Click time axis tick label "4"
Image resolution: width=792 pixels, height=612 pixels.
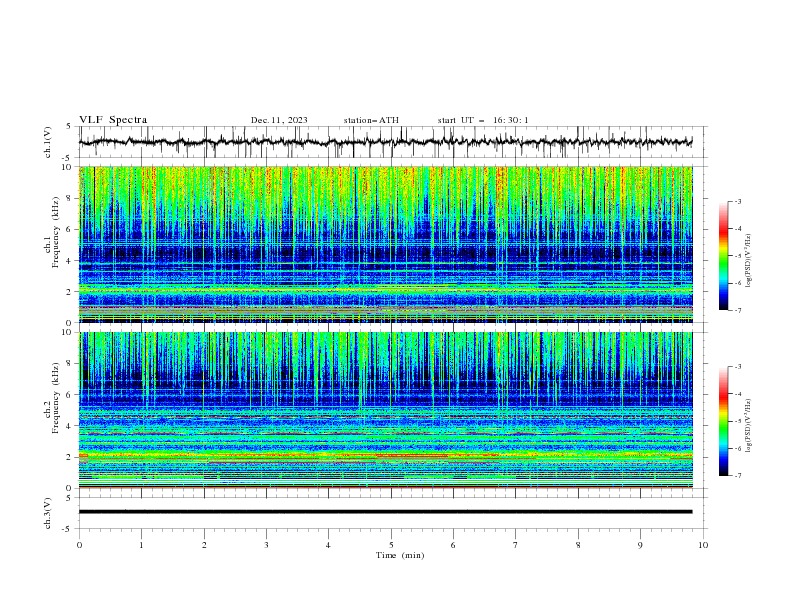click(x=328, y=545)
